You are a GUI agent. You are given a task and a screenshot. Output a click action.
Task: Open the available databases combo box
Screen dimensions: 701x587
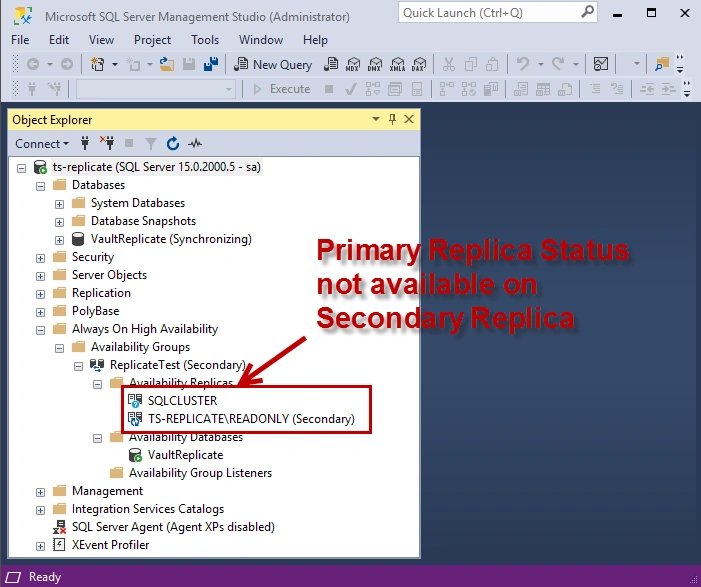(156, 89)
